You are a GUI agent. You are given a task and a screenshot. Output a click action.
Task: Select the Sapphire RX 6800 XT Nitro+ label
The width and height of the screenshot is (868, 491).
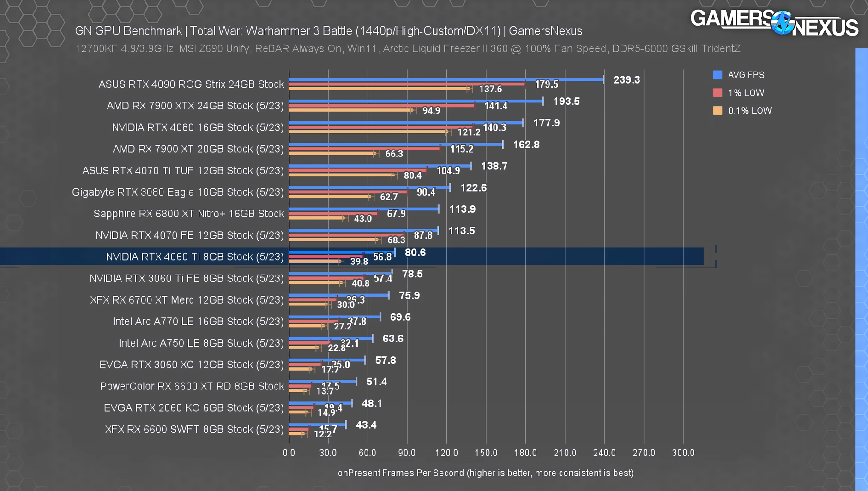click(x=189, y=214)
